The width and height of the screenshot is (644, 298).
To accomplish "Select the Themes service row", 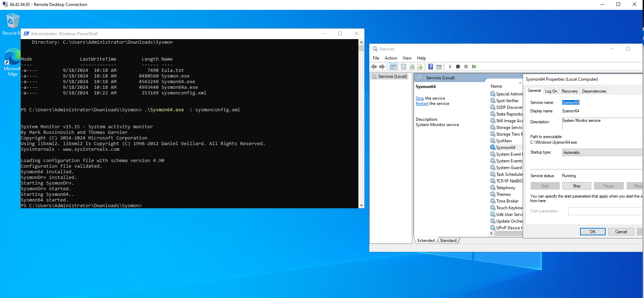I will pyautogui.click(x=503, y=194).
